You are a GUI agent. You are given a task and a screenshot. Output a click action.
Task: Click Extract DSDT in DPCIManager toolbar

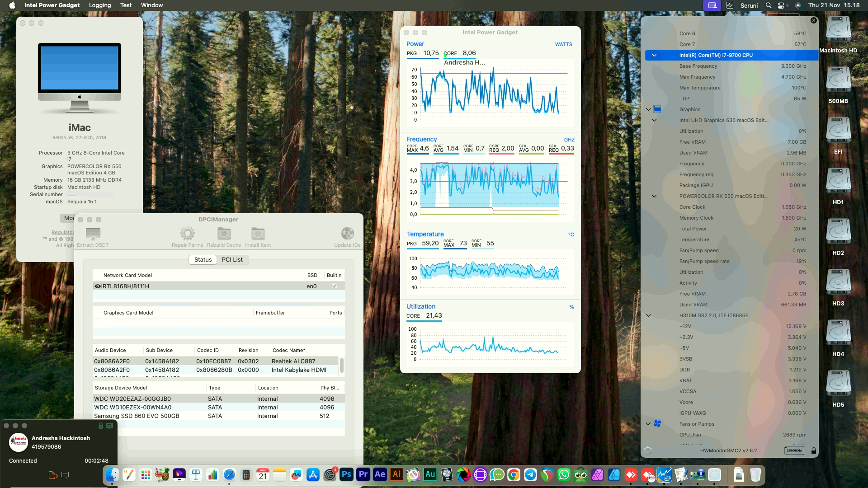click(93, 237)
